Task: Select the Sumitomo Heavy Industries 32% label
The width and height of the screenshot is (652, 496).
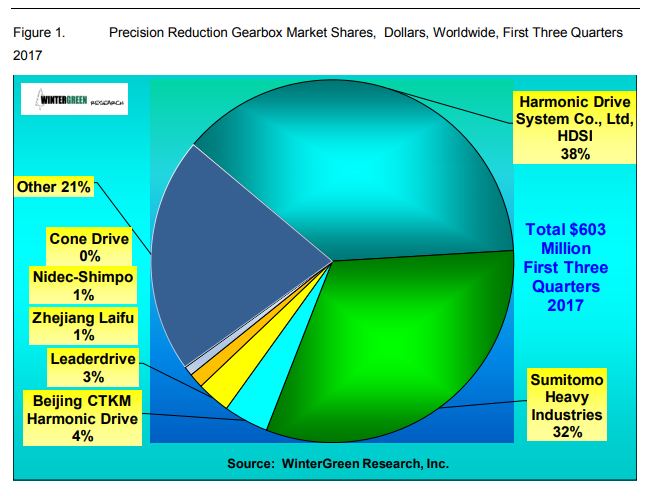Action: 567,405
